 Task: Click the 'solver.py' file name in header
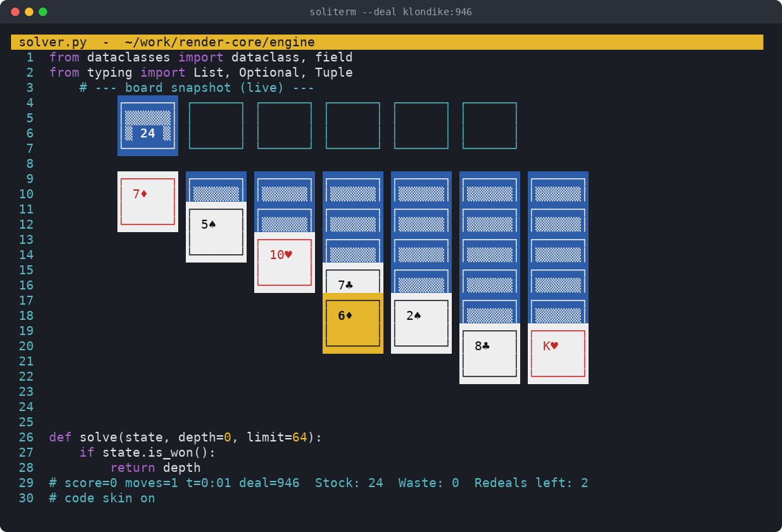tap(53, 42)
